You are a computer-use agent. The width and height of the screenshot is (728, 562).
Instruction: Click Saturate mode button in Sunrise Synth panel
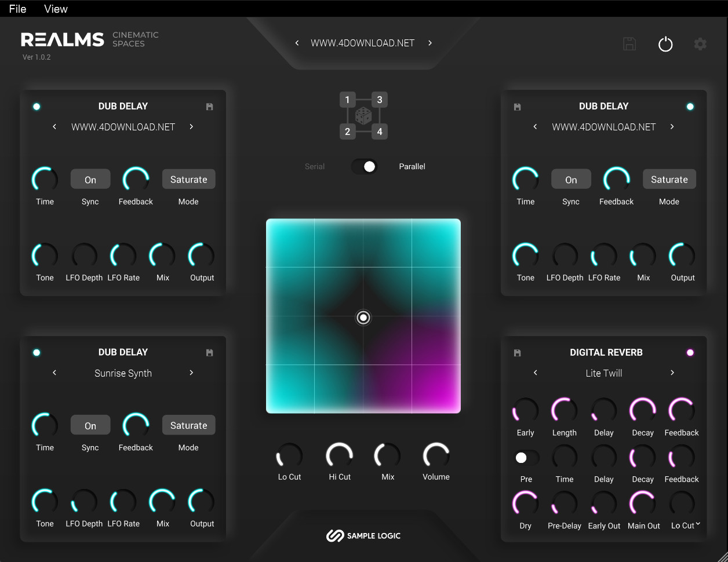point(188,425)
